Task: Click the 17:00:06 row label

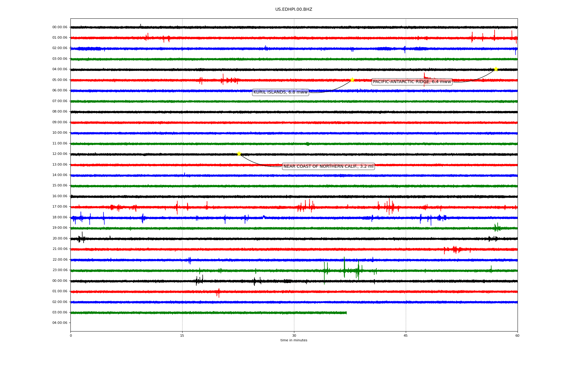Action: click(60, 206)
